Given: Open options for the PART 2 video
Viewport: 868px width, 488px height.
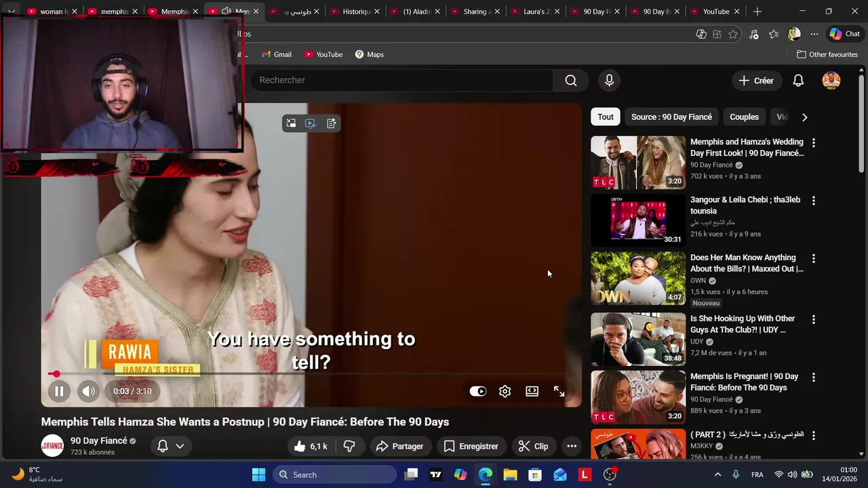Looking at the screenshot, I should click(813, 435).
